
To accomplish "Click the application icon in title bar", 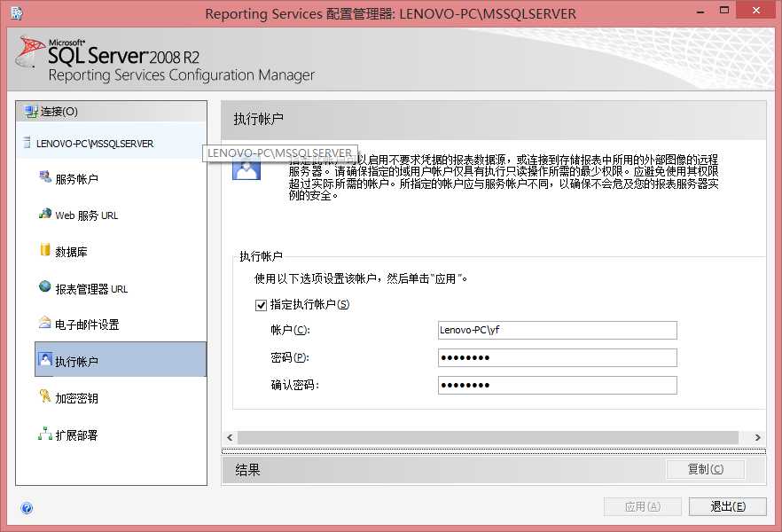I will click(x=17, y=13).
